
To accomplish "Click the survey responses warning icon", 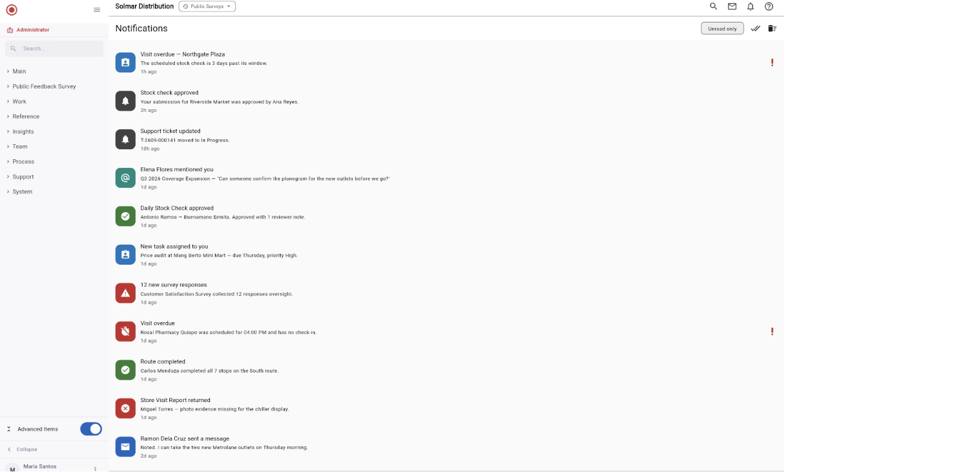I will coord(126,293).
